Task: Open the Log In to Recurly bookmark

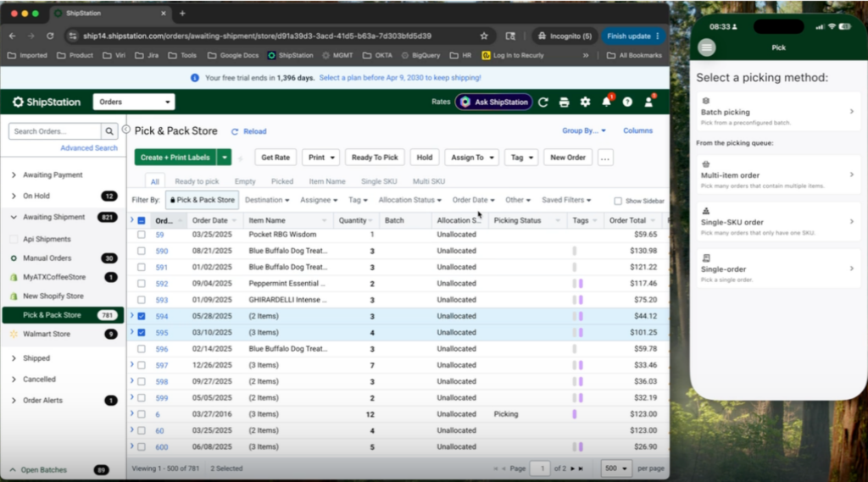Action: (513, 55)
